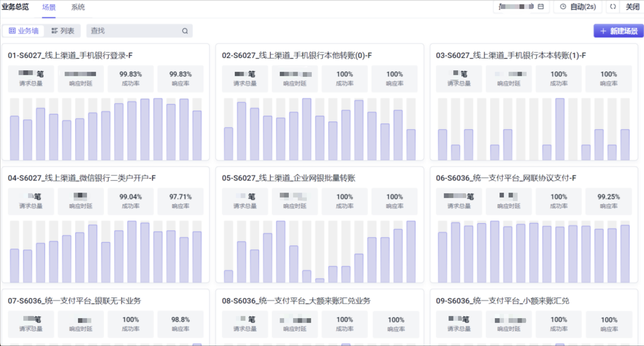Open the calendar date picker icon
The height and width of the screenshot is (346, 644).
pyautogui.click(x=540, y=7)
